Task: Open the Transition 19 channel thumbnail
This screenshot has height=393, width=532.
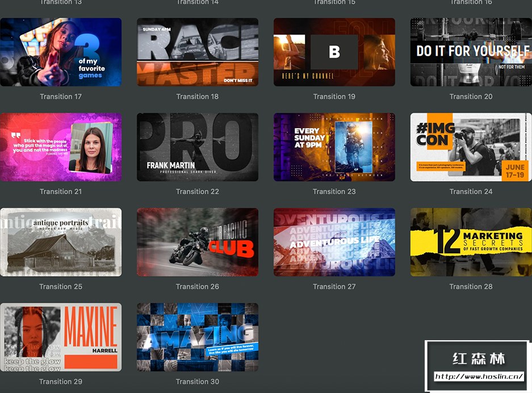Action: click(334, 52)
